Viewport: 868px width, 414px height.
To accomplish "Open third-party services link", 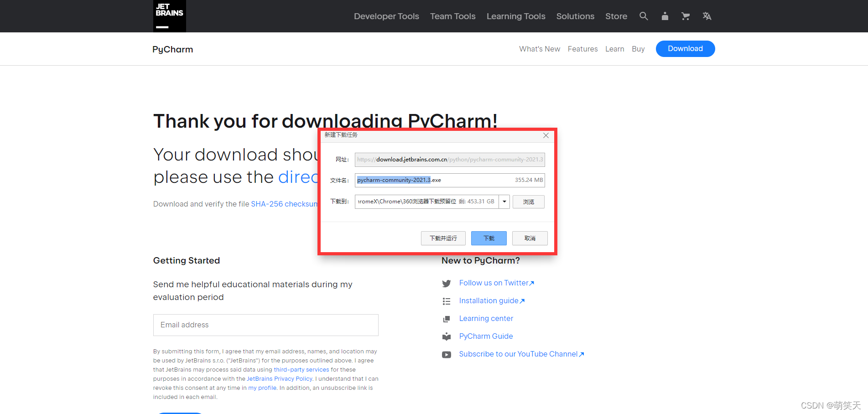I will pyautogui.click(x=301, y=370).
